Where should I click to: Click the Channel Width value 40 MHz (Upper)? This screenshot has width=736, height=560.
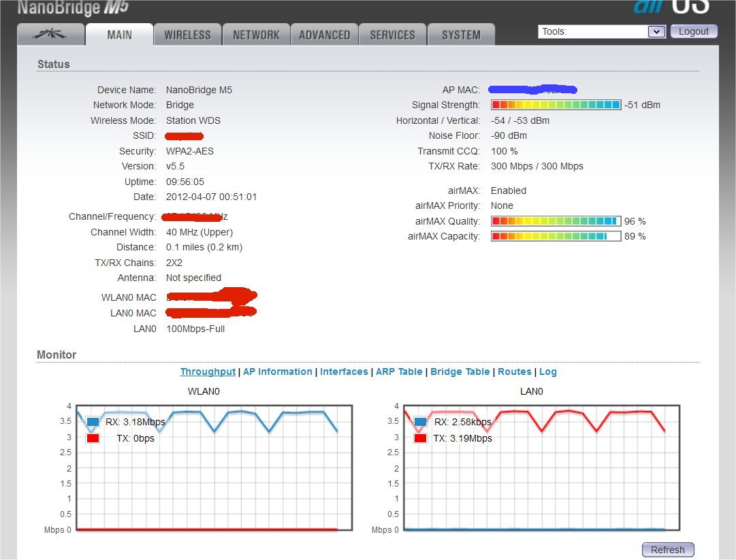(199, 232)
